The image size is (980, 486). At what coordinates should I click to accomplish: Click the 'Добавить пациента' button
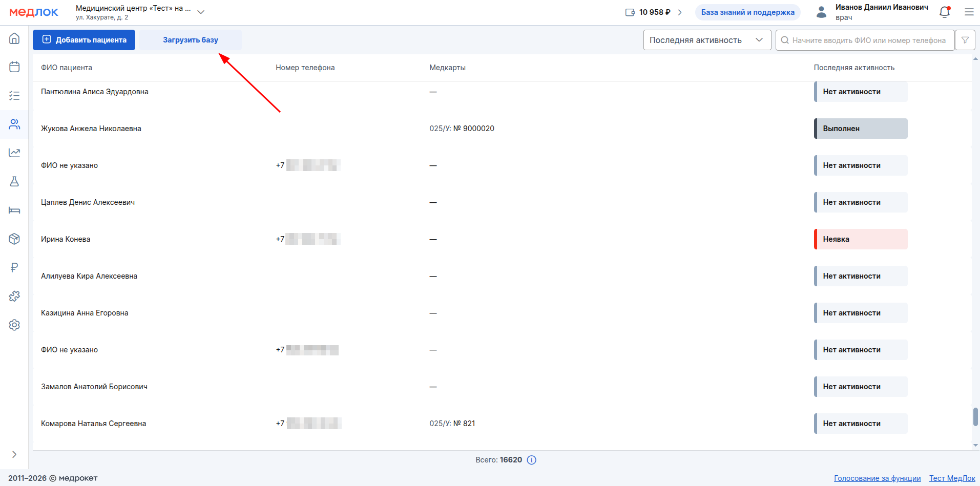click(x=84, y=40)
